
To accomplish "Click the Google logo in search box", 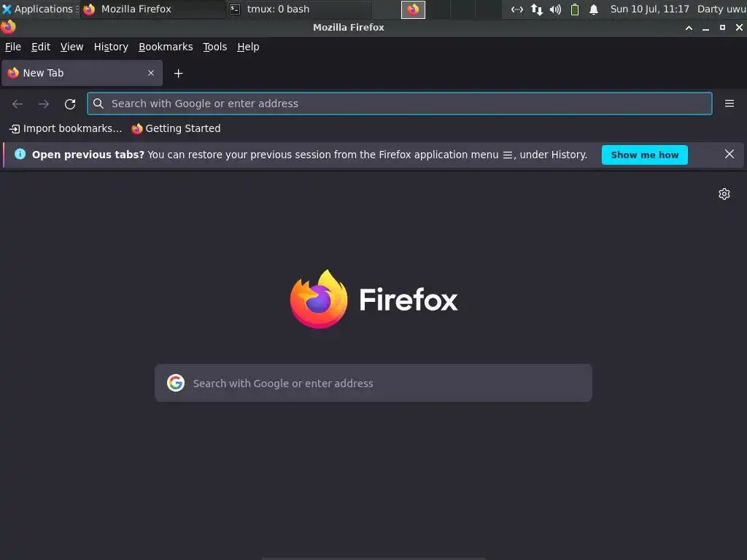I will (176, 383).
